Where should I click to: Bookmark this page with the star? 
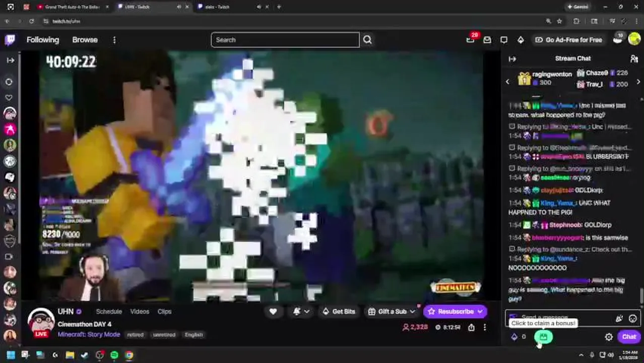[559, 21]
